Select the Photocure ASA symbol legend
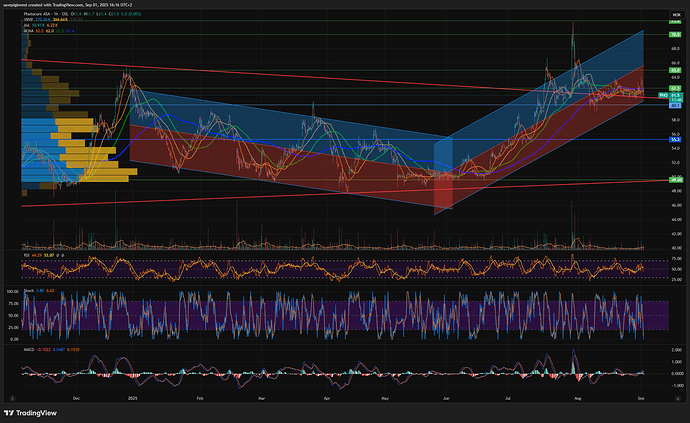The height and width of the screenshot is (423, 690). pyautogui.click(x=46, y=14)
